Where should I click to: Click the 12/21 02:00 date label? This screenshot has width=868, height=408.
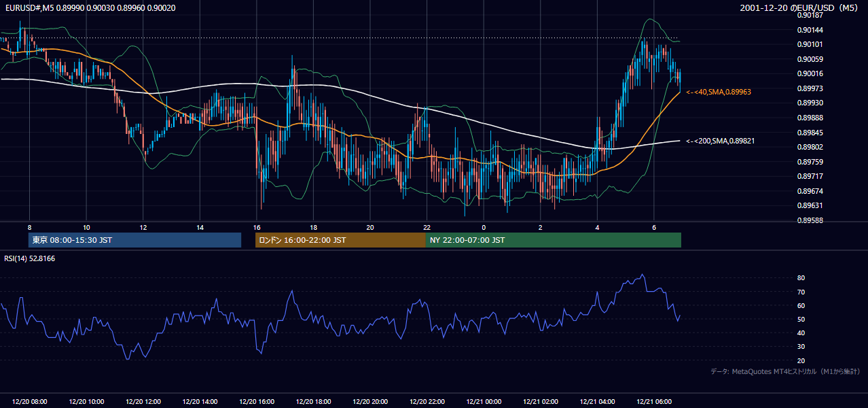click(x=541, y=402)
